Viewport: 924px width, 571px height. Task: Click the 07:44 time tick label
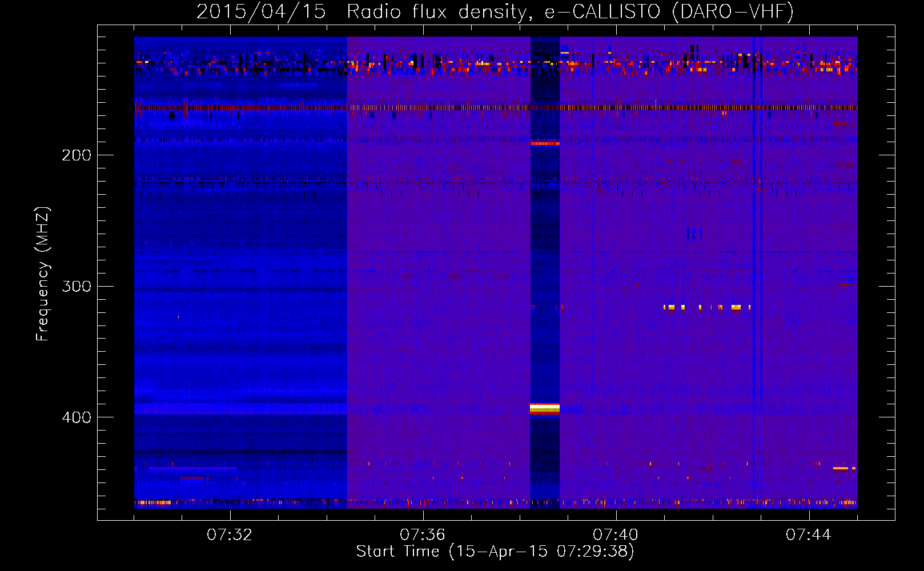pos(809,535)
